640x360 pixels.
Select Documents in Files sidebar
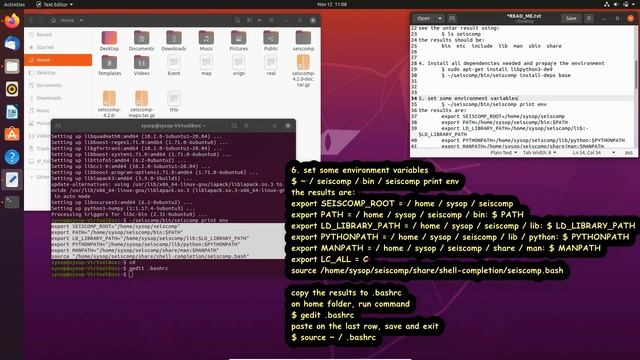point(58,85)
